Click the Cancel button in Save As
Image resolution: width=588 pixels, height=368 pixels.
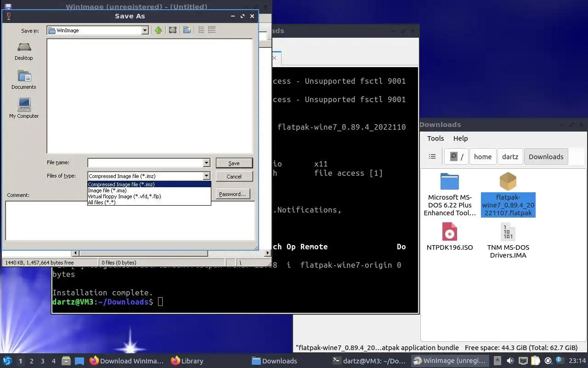(x=234, y=177)
